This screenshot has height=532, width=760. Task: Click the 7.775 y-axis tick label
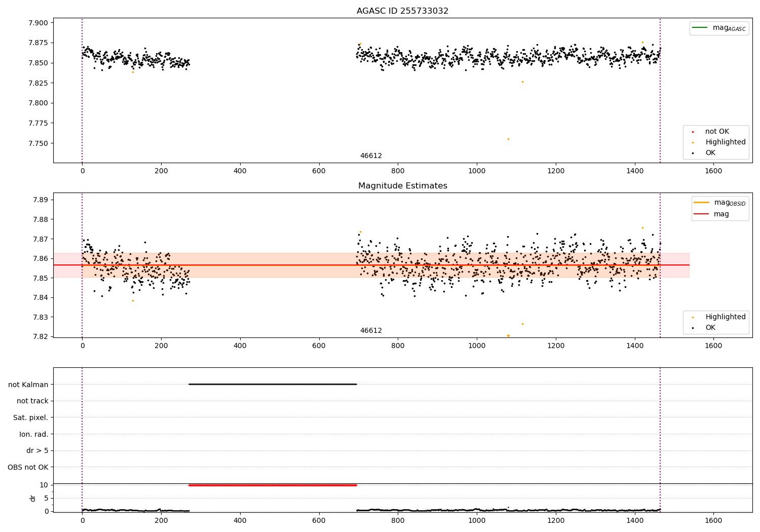click(x=38, y=123)
